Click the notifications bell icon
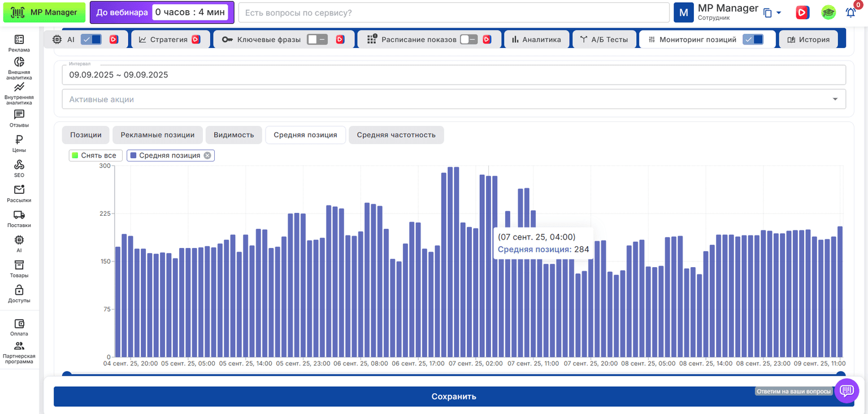The image size is (868, 414). [850, 12]
